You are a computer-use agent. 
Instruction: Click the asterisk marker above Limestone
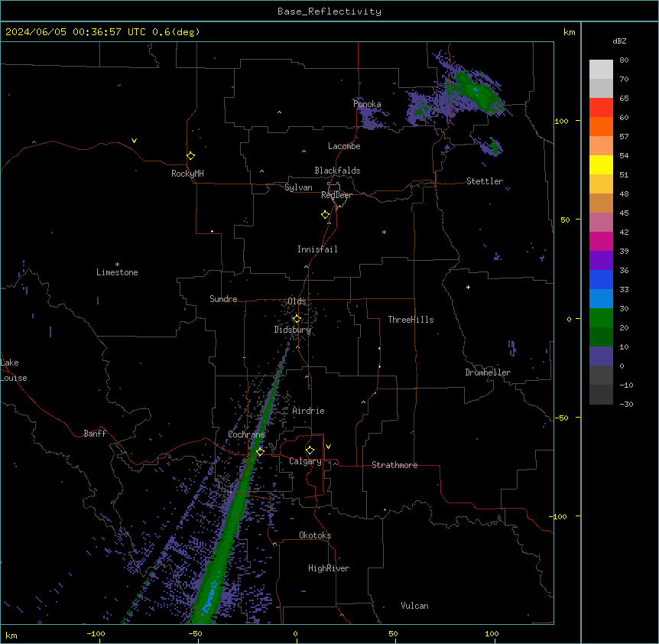pos(117,265)
